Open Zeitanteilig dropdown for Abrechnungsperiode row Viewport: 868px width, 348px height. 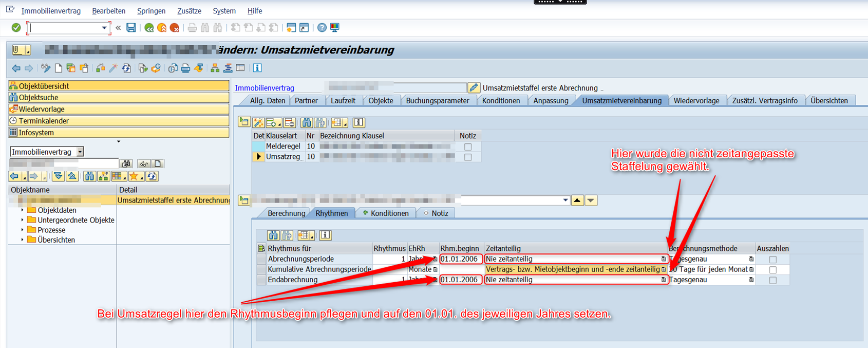pyautogui.click(x=663, y=259)
